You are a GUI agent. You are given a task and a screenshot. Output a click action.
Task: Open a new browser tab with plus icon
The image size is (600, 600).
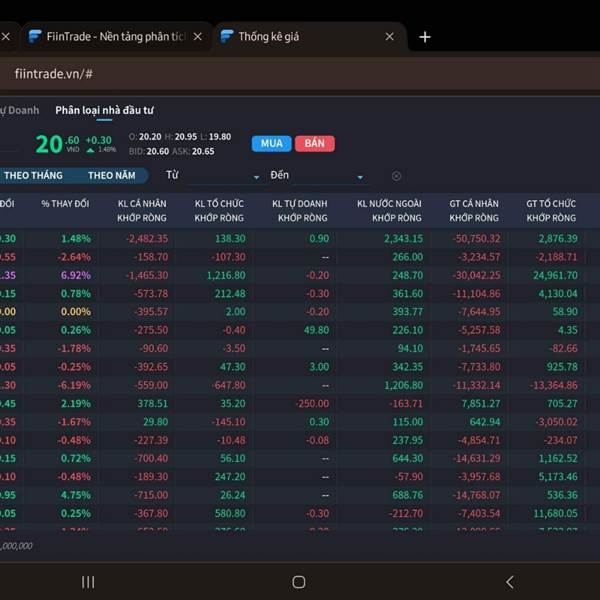pos(425,37)
